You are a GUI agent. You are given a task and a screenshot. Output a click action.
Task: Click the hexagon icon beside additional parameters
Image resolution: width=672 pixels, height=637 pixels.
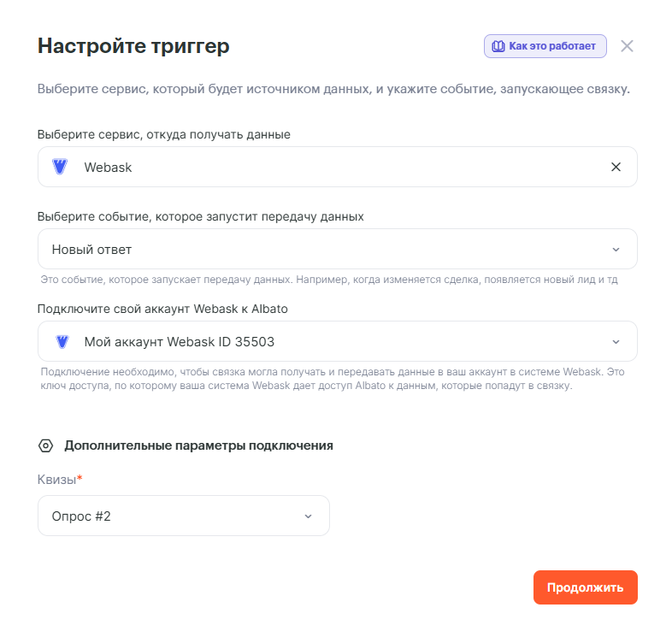[x=46, y=445]
